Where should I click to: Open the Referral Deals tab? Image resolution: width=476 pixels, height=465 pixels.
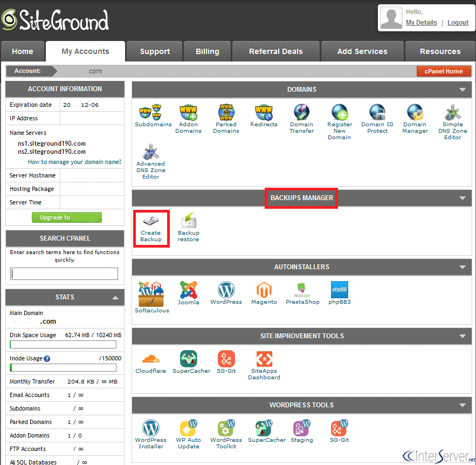coord(275,51)
